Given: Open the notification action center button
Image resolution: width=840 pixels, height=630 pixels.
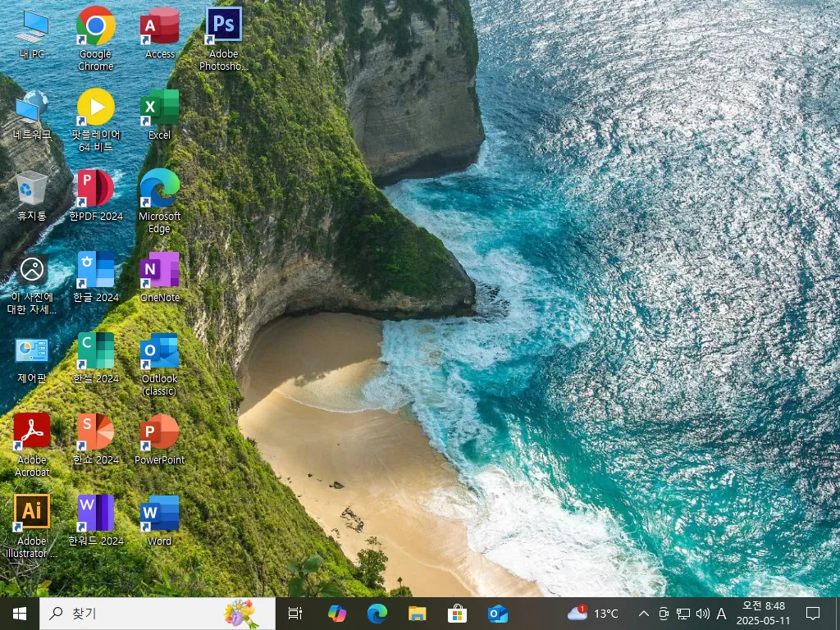Looking at the screenshot, I should (x=813, y=613).
